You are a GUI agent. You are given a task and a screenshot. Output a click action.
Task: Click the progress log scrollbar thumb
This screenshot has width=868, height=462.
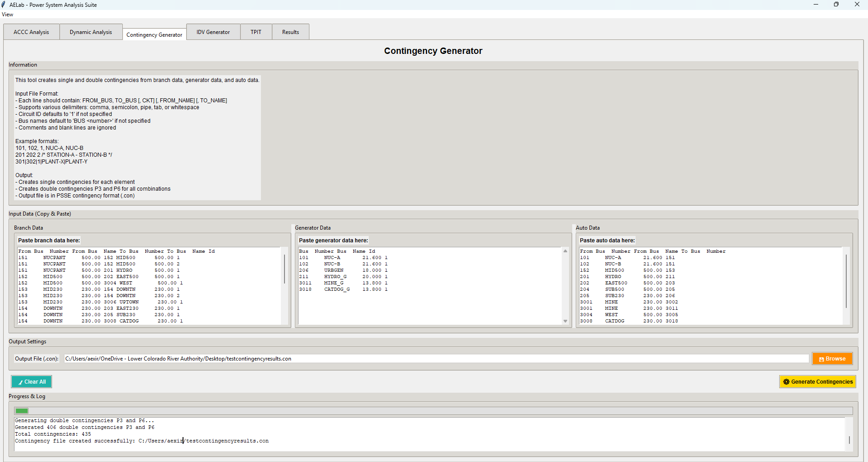pos(849,440)
